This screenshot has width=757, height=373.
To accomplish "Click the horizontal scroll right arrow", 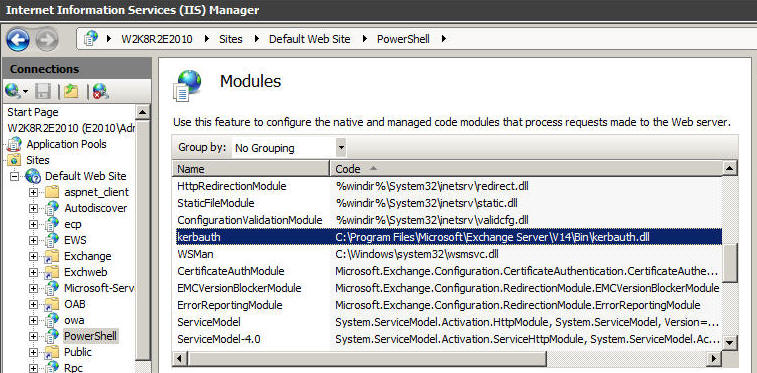I will click(x=715, y=358).
